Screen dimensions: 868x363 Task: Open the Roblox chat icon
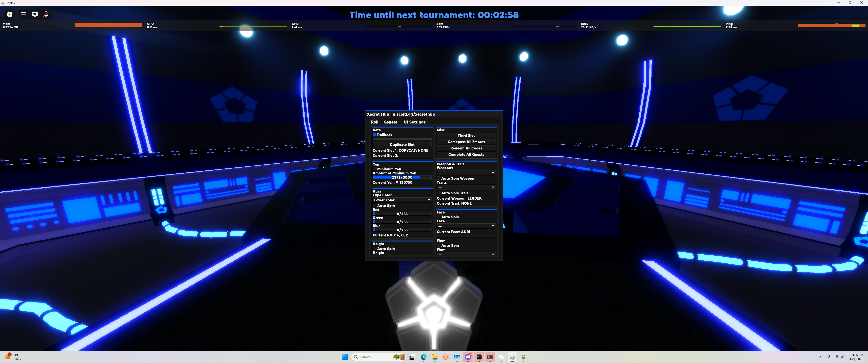tap(35, 14)
